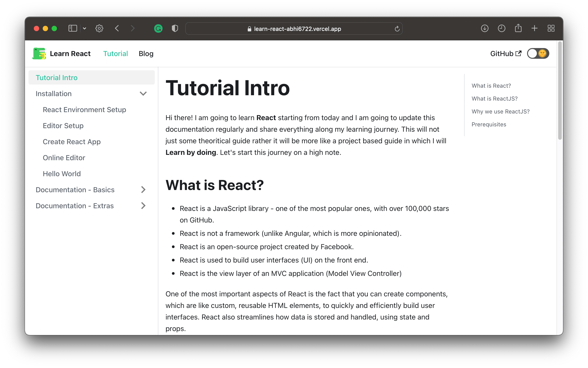Open browsing history via clock icon
Screen dimensions: 588x368
point(501,28)
